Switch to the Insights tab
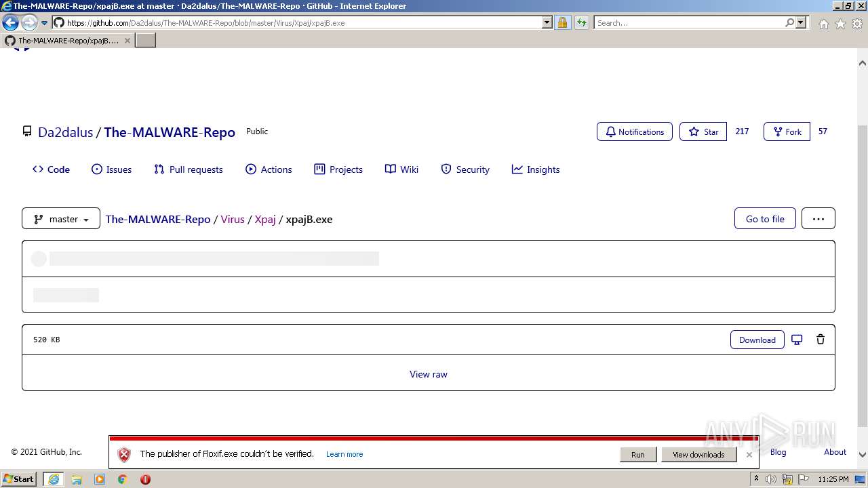This screenshot has width=868, height=488. (536, 169)
